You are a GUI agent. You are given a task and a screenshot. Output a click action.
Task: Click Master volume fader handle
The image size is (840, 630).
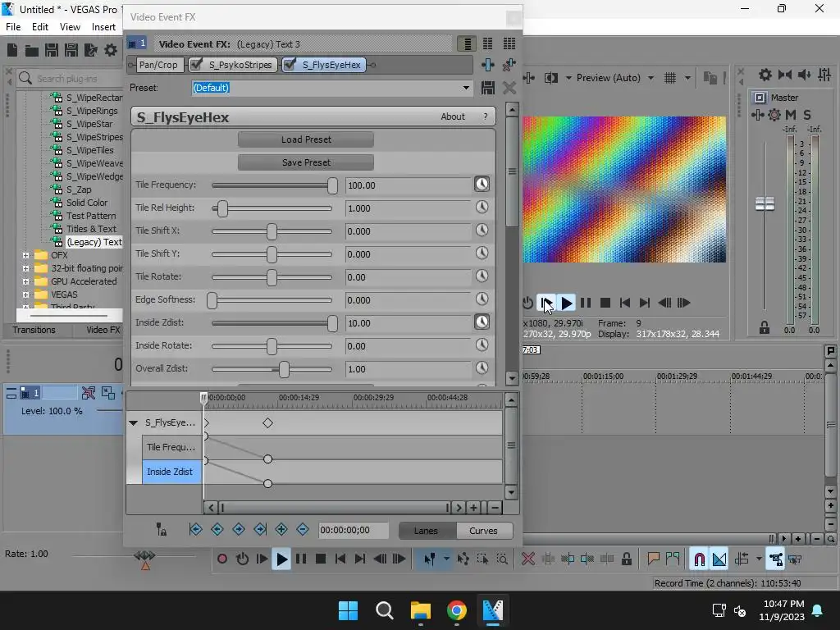(x=765, y=204)
